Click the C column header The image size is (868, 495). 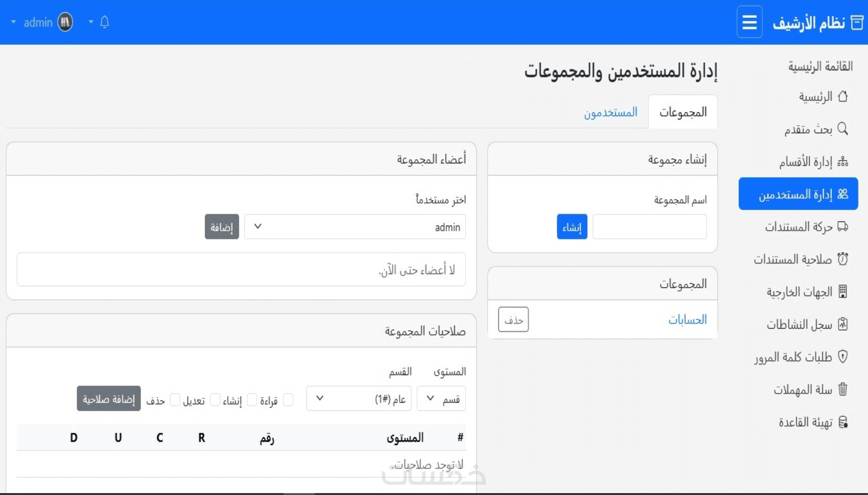(x=160, y=437)
